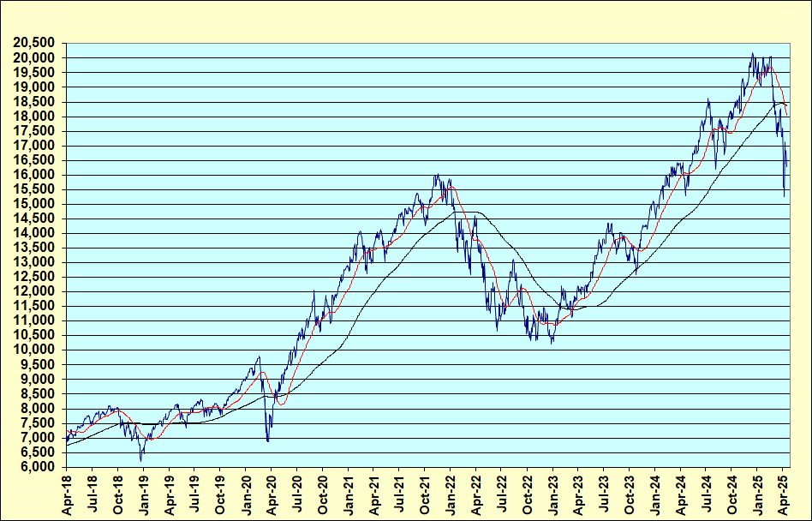Click the Jan-20 x-axis label

tap(246, 495)
